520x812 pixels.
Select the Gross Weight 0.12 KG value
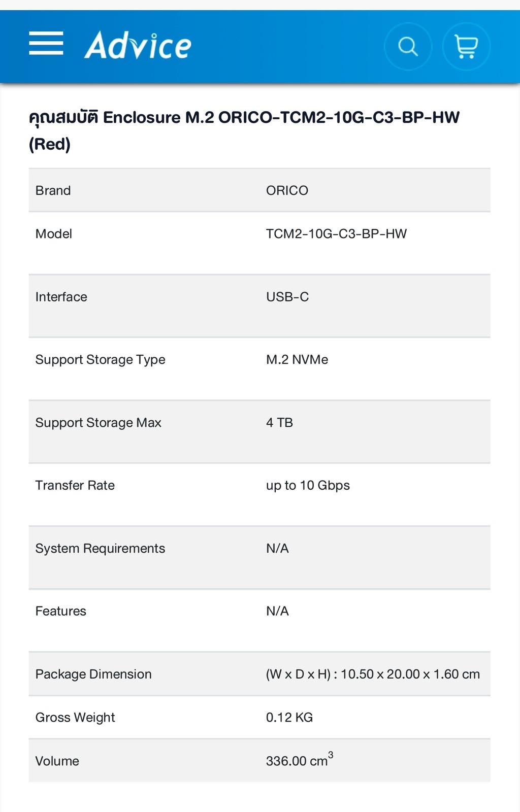pyautogui.click(x=289, y=718)
